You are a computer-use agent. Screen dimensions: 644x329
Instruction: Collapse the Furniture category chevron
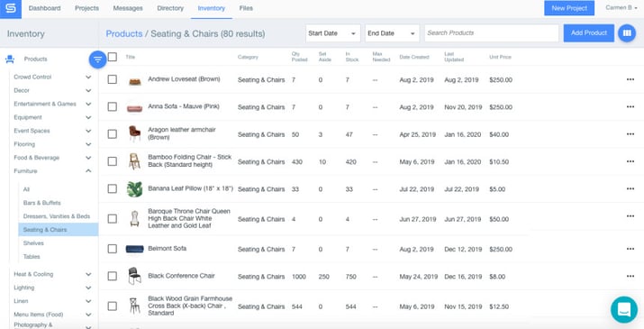tap(88, 170)
